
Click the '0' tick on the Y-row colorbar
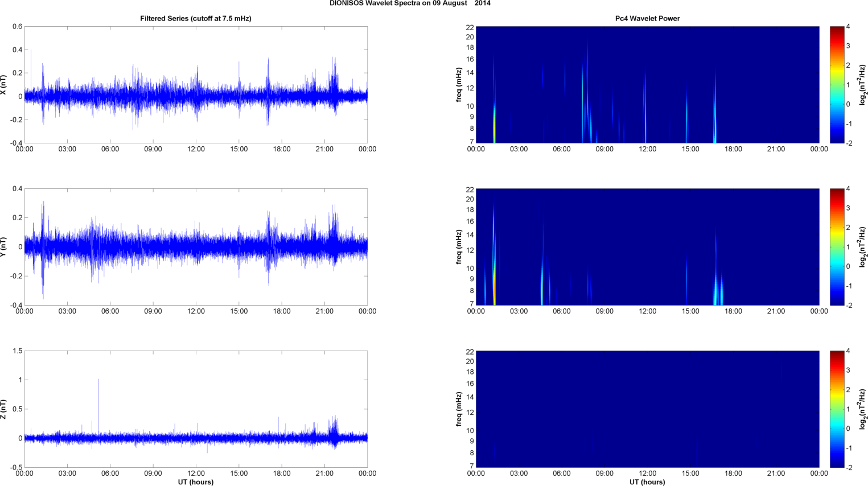click(x=848, y=266)
